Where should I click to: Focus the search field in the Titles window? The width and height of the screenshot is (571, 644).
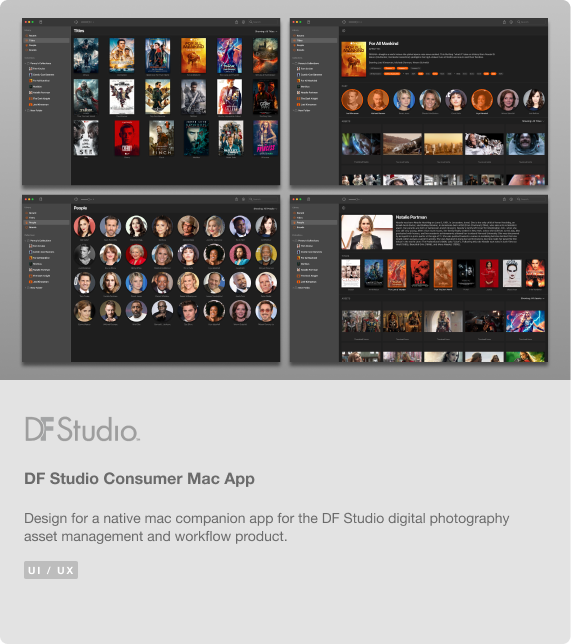click(x=263, y=22)
